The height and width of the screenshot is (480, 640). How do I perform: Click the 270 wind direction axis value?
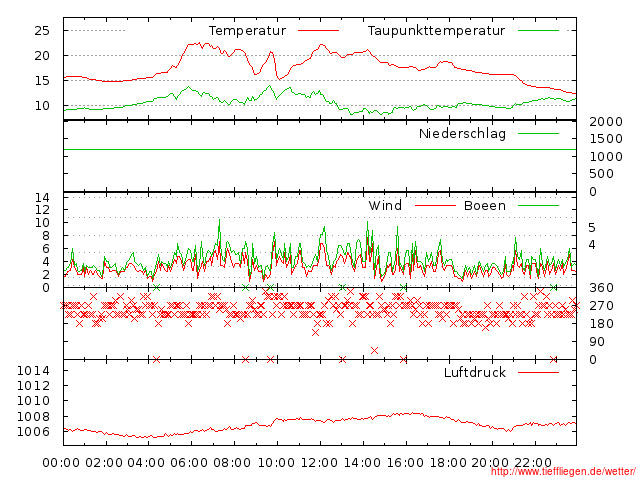[602, 306]
